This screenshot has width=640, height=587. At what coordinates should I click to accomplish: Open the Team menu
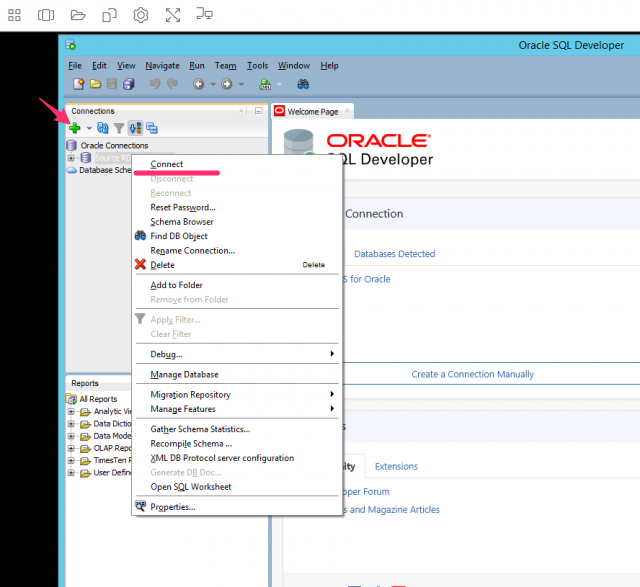pos(226,66)
